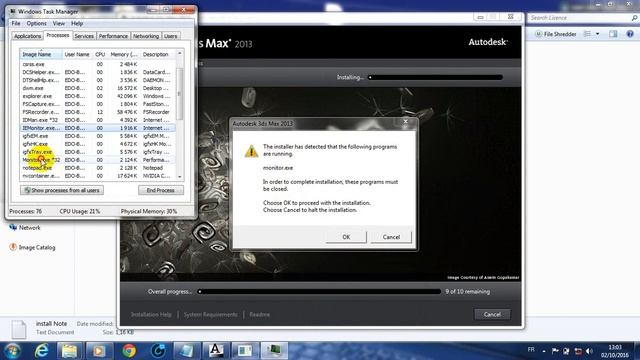Launch Internet Explorer from taskbar
This screenshot has height=360, width=640.
[41, 351]
